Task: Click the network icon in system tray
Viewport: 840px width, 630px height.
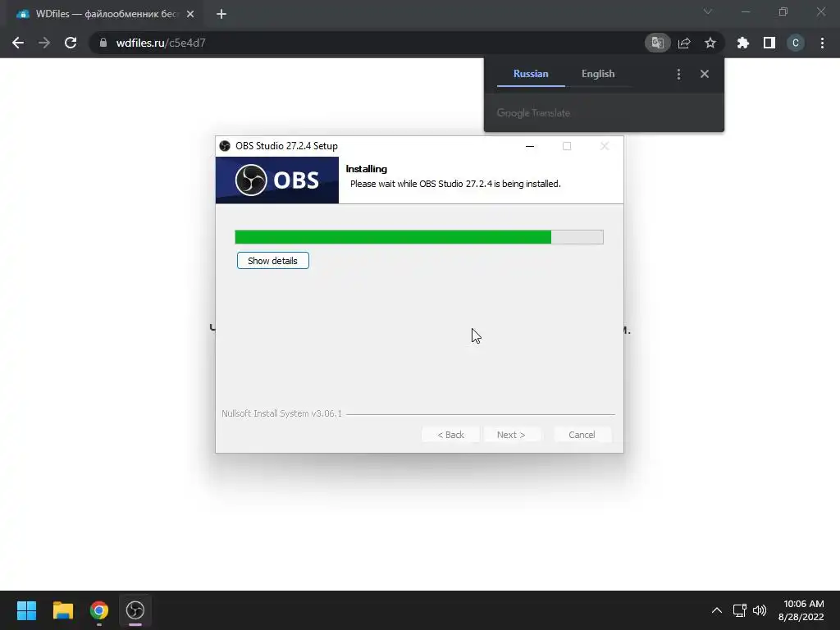Action: point(740,610)
